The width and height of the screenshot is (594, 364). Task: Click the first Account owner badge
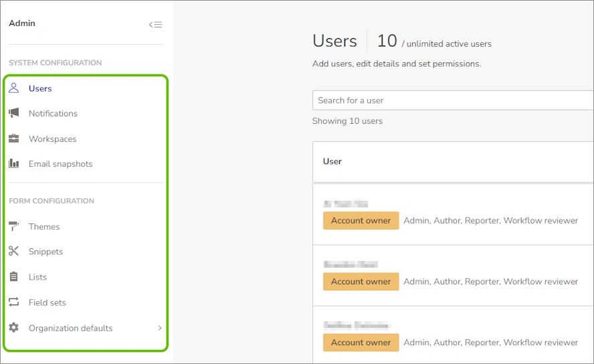click(361, 221)
